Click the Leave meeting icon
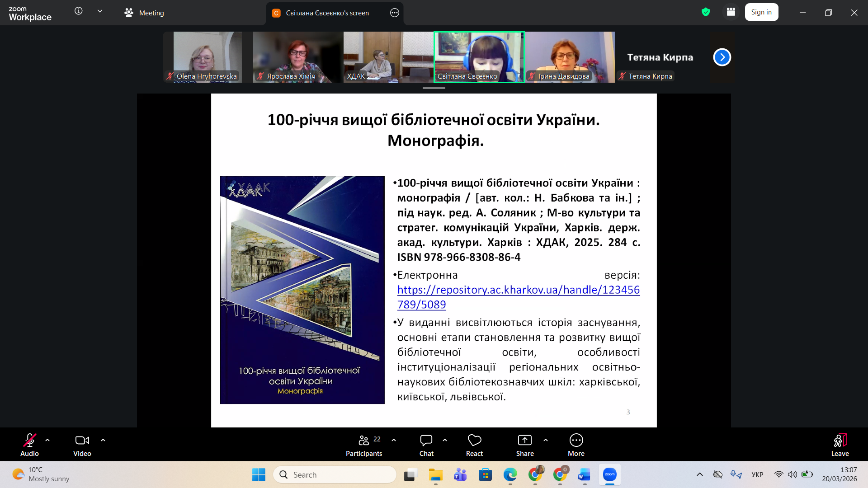Screen dimensions: 868x488 click(840, 441)
